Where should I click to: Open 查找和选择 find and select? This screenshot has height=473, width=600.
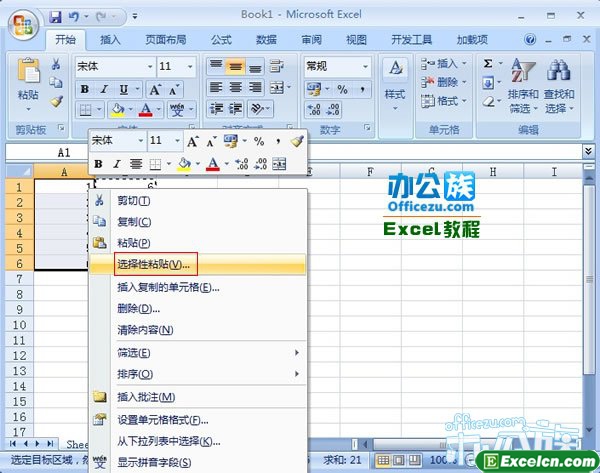pyautogui.click(x=559, y=86)
